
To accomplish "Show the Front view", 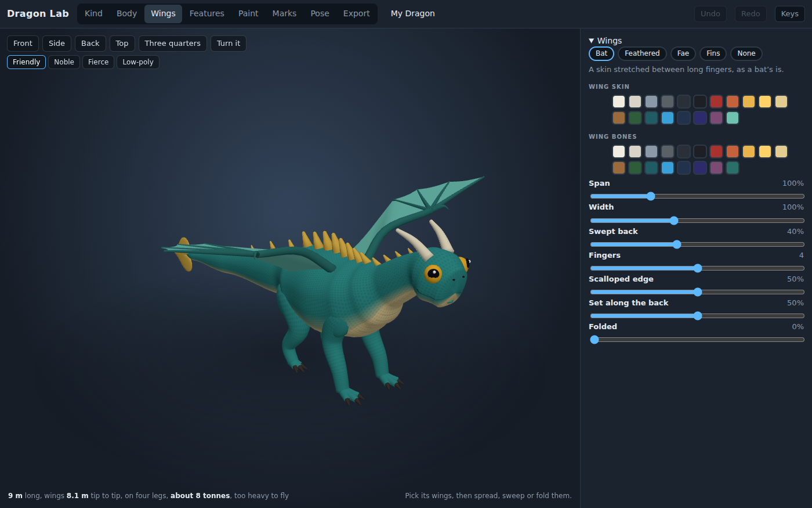I will (x=23, y=44).
